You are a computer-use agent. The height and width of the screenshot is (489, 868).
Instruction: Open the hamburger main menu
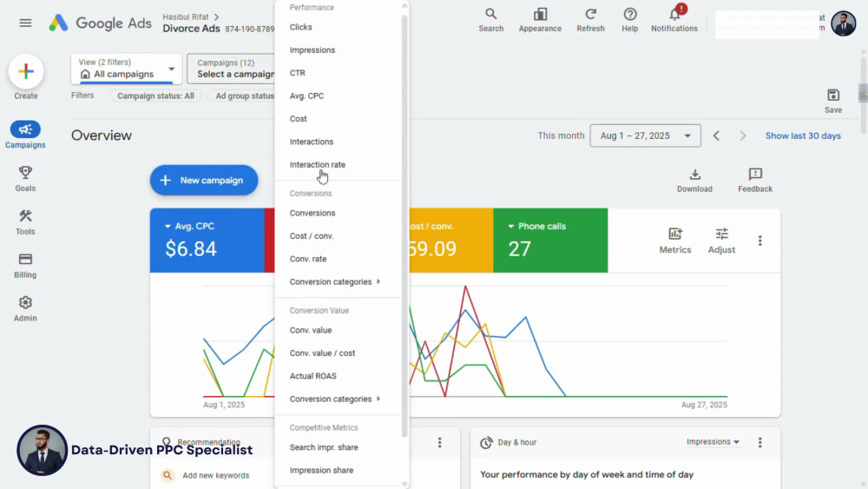(x=25, y=23)
